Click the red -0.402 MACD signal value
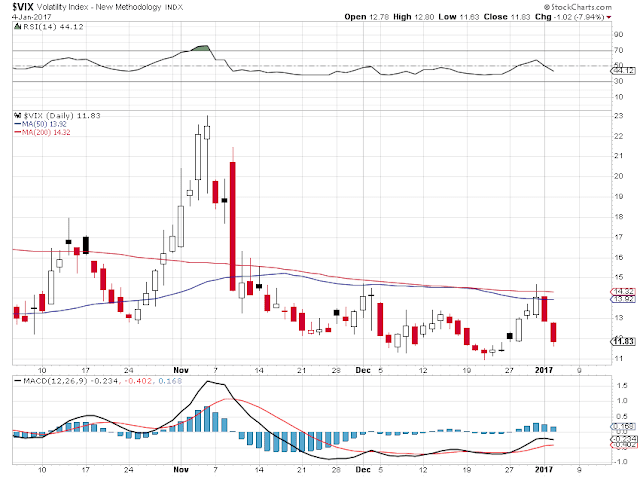 coord(138,381)
